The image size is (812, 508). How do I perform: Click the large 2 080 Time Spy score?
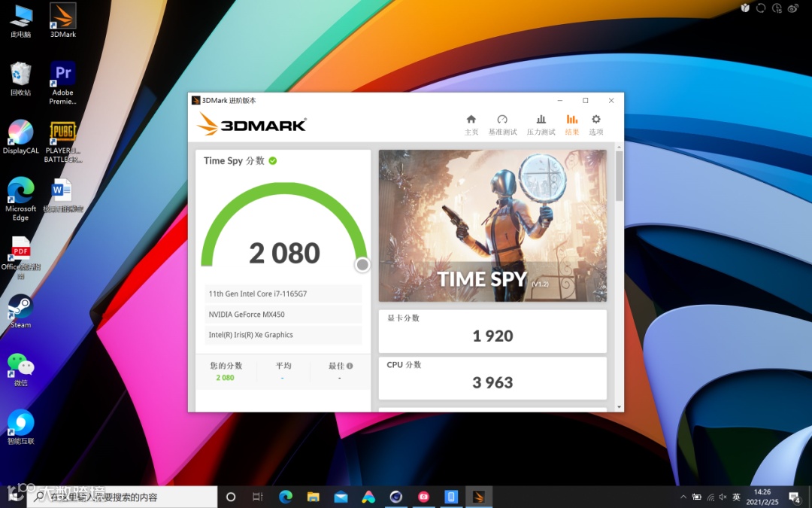point(284,253)
